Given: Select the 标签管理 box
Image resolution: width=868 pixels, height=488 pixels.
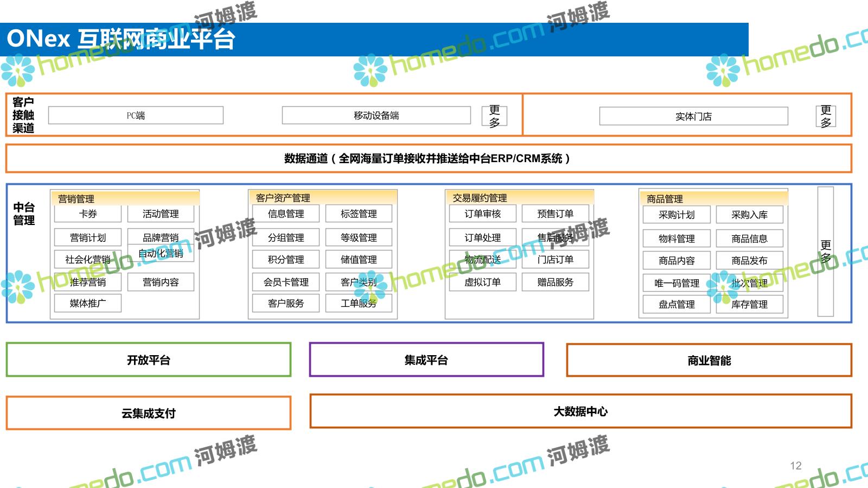Looking at the screenshot, I should click(x=359, y=214).
